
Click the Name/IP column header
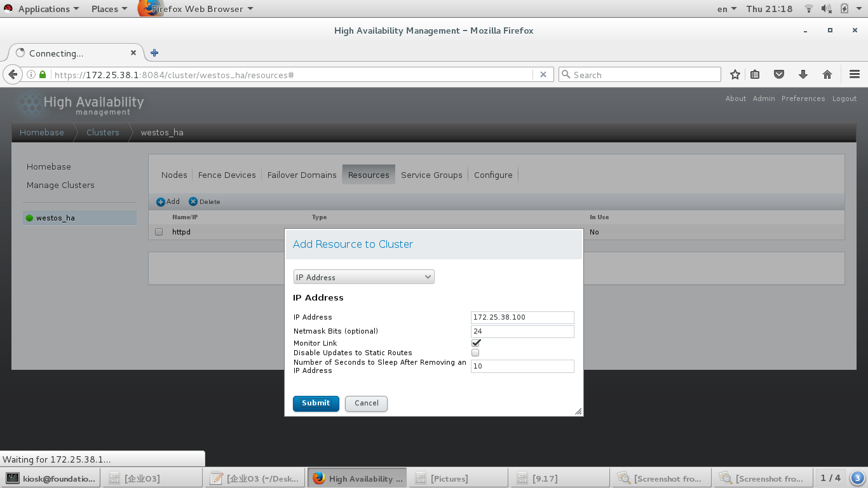(x=185, y=217)
